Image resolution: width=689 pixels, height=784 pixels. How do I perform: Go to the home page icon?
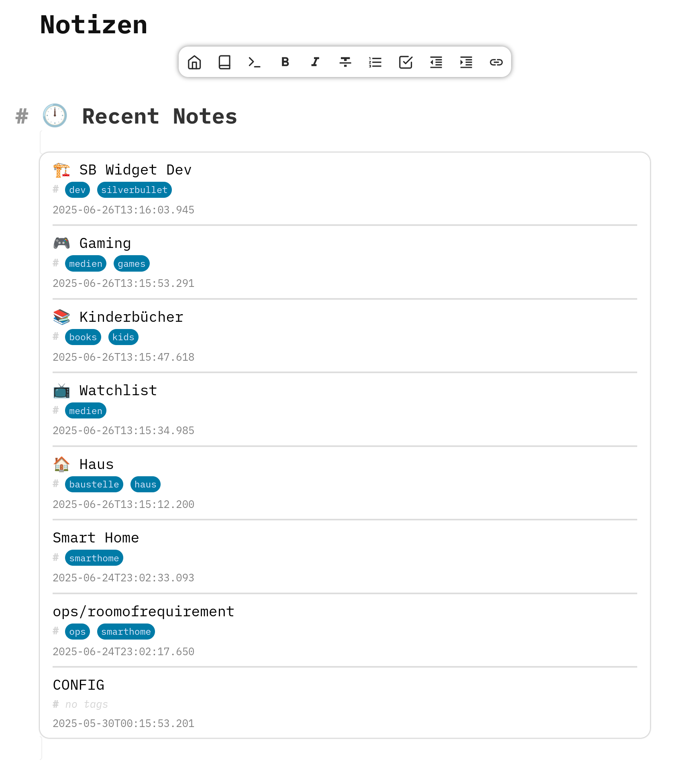(x=194, y=62)
